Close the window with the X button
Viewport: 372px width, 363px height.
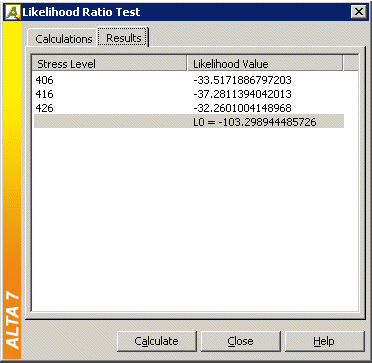click(x=359, y=12)
